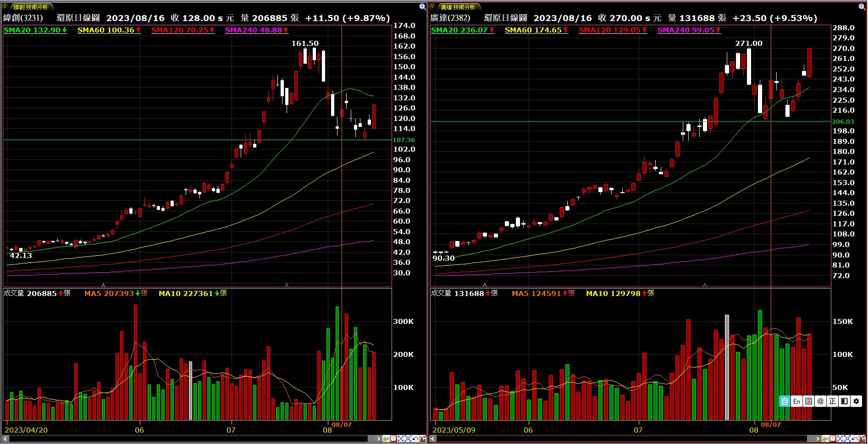The width and height of the screenshot is (868, 444).
Task: Click the shrink arrows icon under the left chart
Action: point(401,439)
